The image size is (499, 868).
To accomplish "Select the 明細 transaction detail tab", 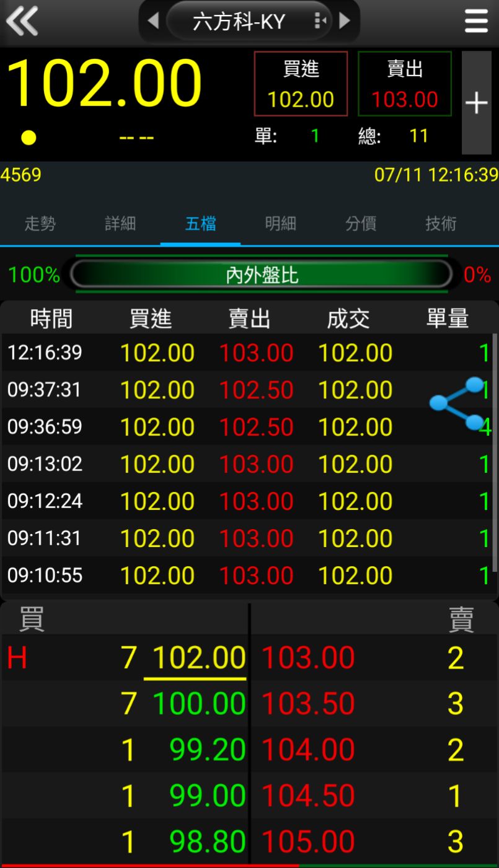I will coord(280,224).
